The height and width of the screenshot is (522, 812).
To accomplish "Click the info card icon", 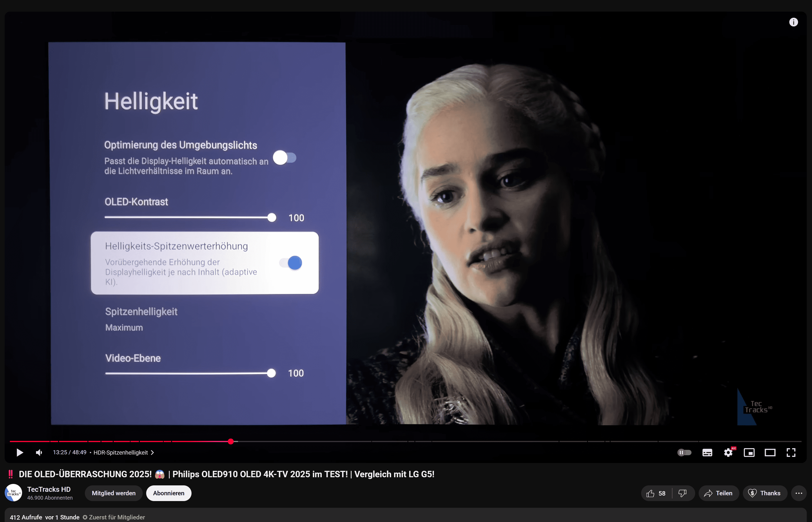I will coord(793,22).
